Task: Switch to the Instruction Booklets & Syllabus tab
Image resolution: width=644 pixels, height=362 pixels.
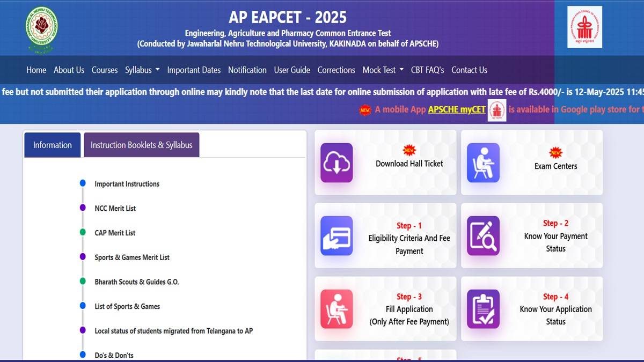Action: coord(141,144)
